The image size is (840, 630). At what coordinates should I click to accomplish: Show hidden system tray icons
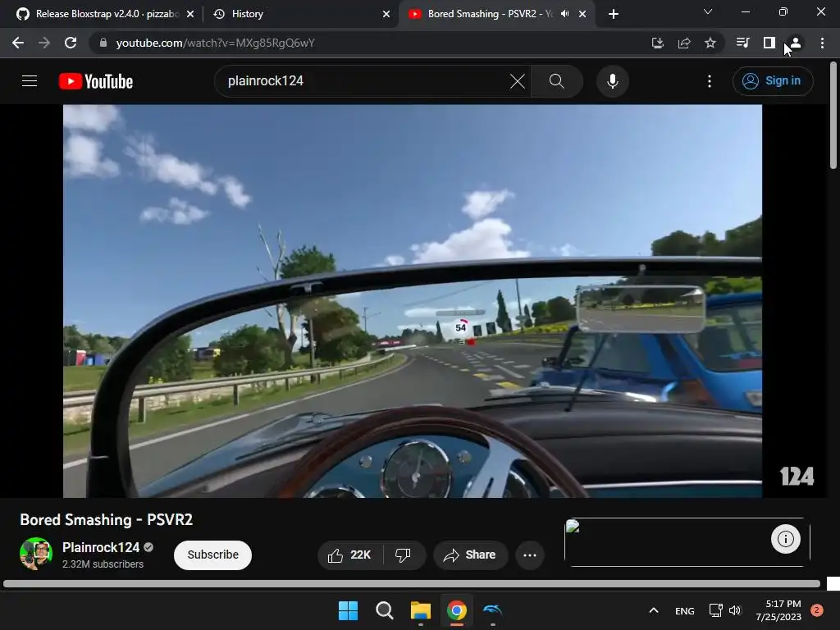click(654, 610)
